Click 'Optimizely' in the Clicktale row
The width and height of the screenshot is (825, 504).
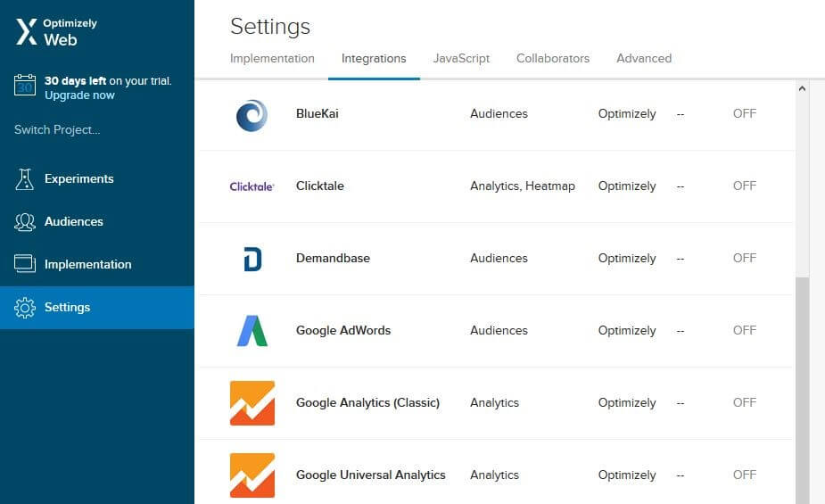point(627,186)
